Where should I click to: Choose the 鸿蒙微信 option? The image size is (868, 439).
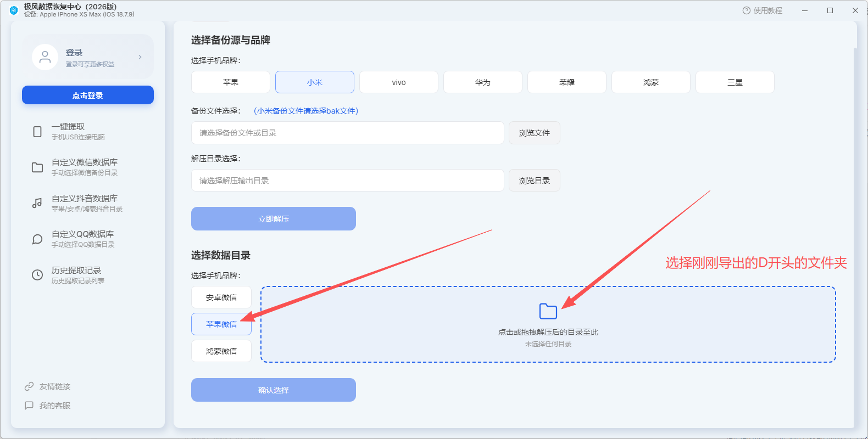221,351
